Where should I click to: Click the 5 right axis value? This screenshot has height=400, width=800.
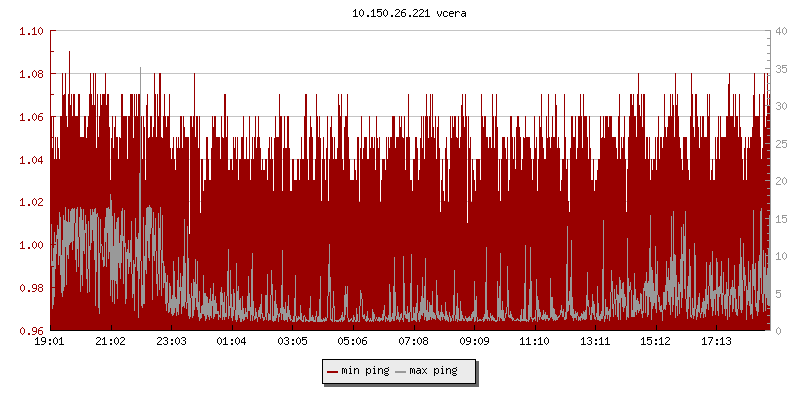pyautogui.click(x=778, y=293)
